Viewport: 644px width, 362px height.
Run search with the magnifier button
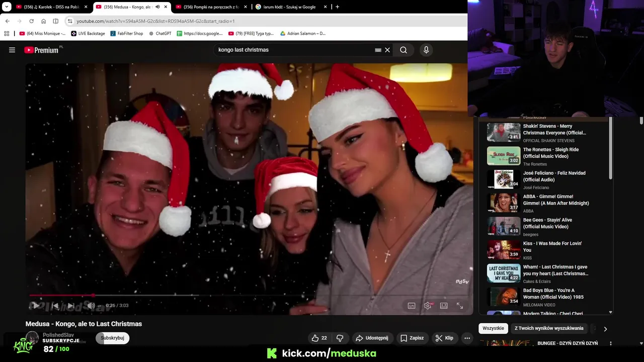coord(404,50)
